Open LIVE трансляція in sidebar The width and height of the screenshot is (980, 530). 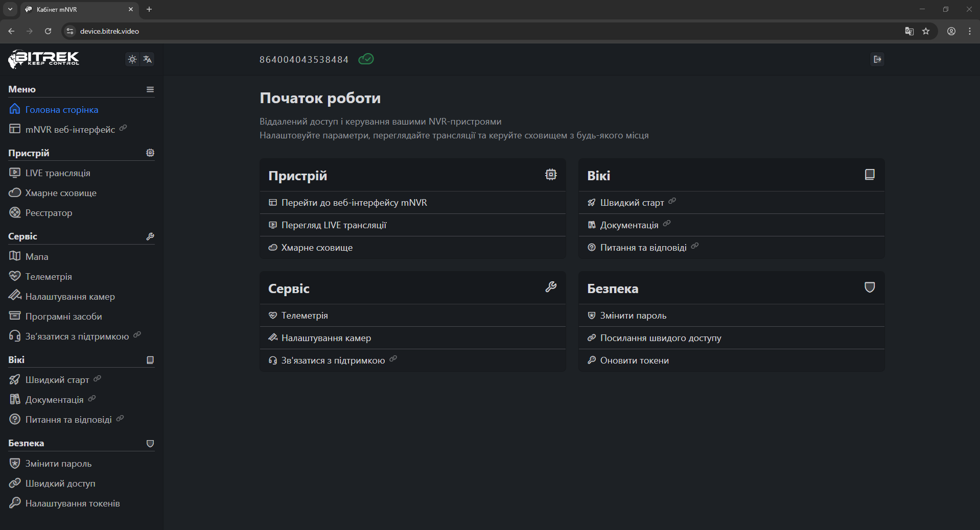point(57,173)
